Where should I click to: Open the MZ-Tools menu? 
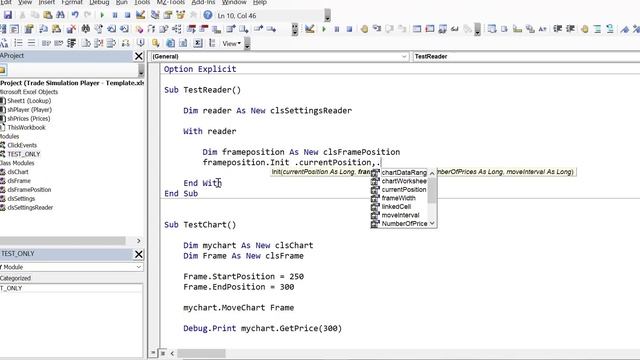(x=171, y=2)
